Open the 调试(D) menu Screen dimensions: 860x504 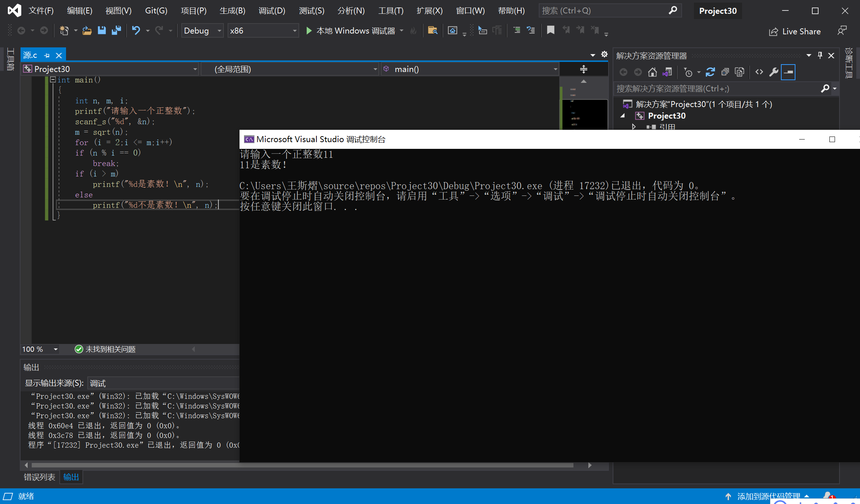coord(272,11)
